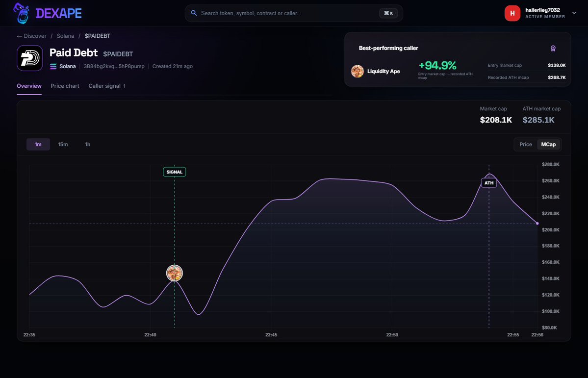Click the $280.0K axis label
The width and height of the screenshot is (588, 378).
(551, 164)
